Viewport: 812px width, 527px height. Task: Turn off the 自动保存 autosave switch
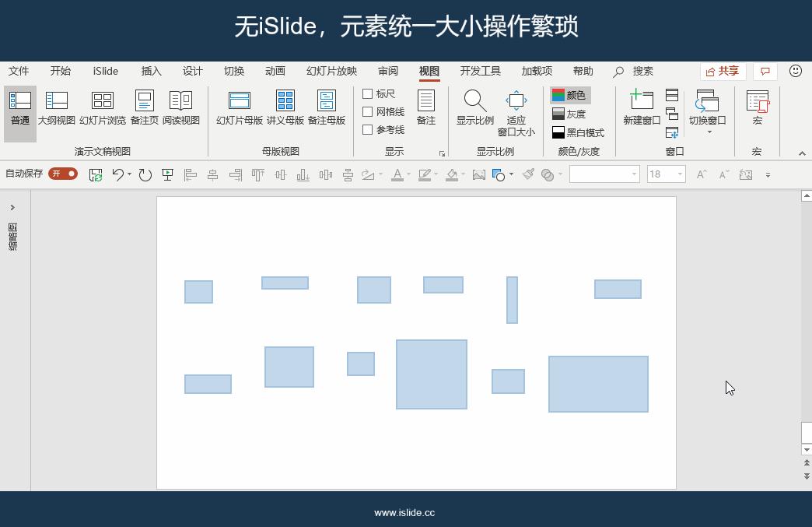click(63, 174)
